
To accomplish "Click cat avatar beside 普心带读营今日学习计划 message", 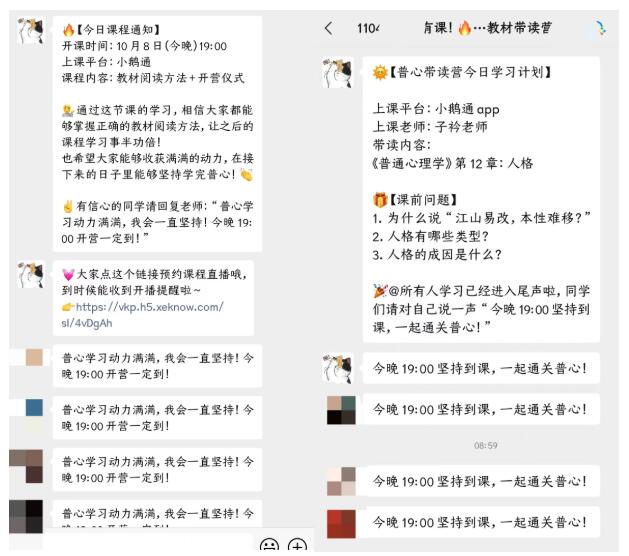I will 338,73.
